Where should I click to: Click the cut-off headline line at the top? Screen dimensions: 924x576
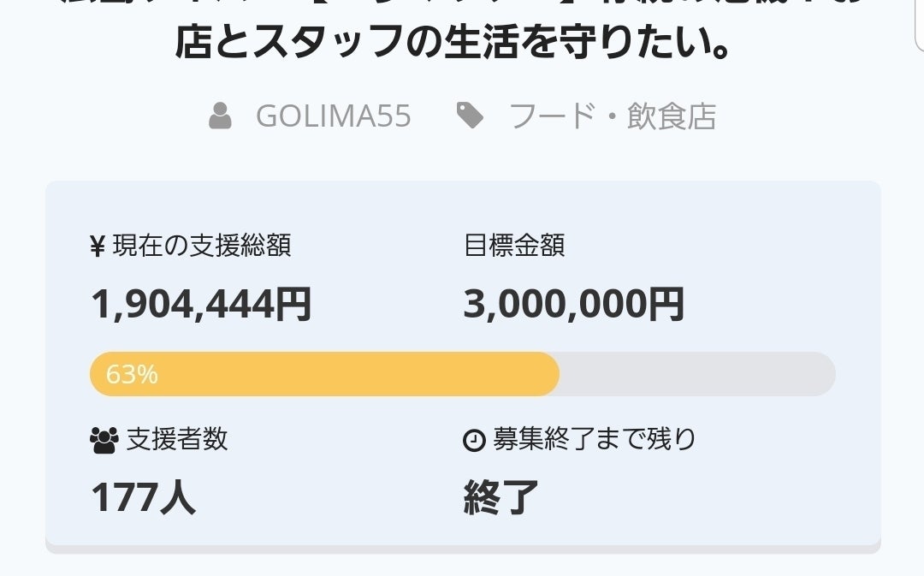[462, 4]
